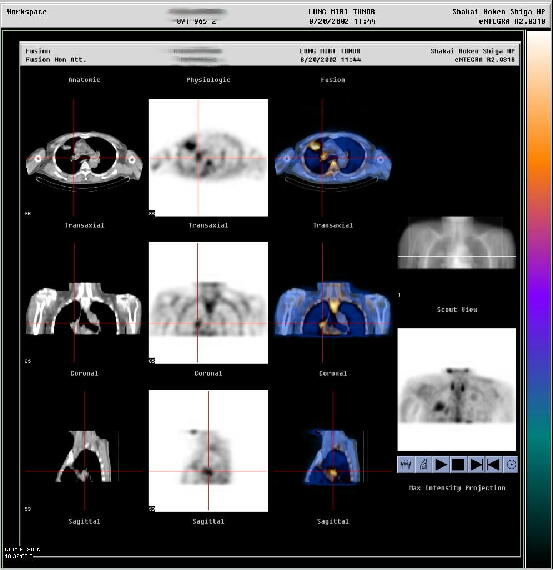Step the MIP cine backward one frame
Screen dimensions: 553x570
(493, 465)
